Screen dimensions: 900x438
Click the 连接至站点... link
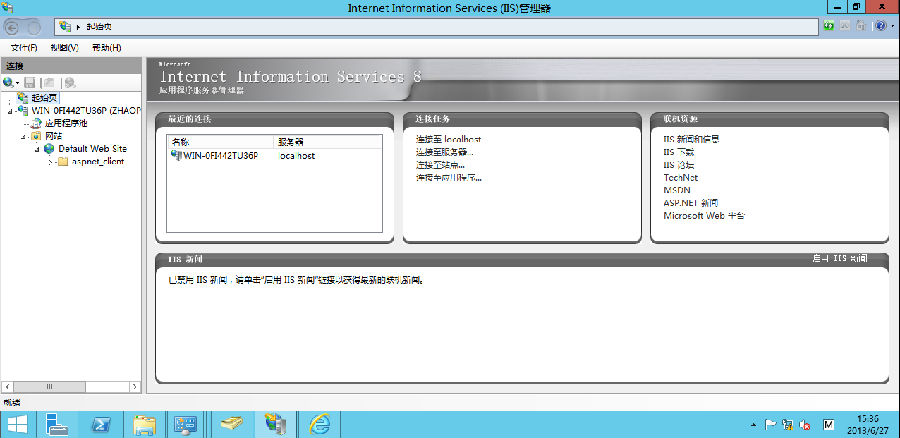click(440, 165)
